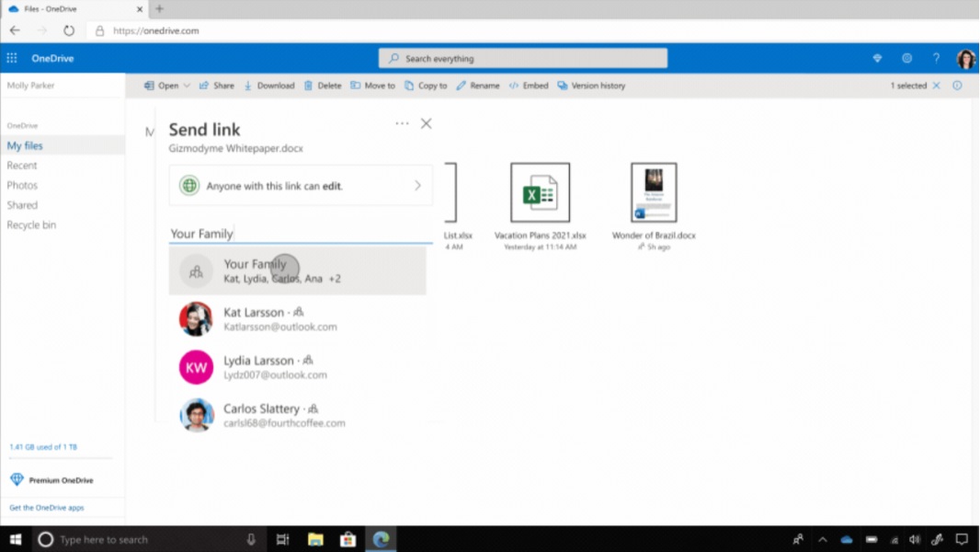Click the Premium OneDrive link
Screen dimensions: 980x552
click(51, 480)
